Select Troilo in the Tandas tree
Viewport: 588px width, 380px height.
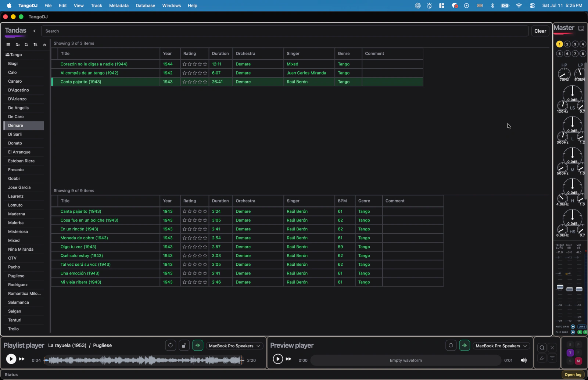click(x=24, y=329)
